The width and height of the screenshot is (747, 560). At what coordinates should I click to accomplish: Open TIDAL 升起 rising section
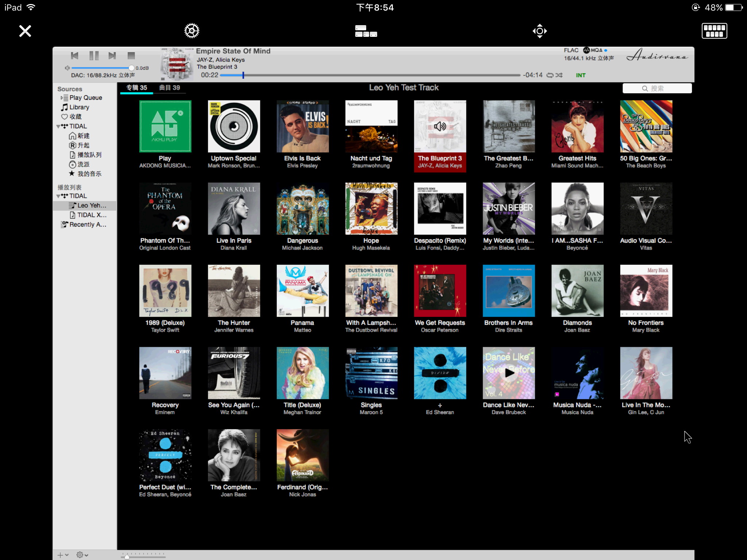[x=79, y=145]
